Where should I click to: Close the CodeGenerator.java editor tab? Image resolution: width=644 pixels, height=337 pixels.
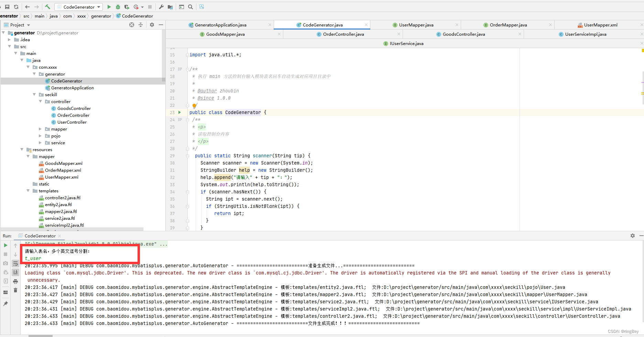tap(366, 25)
